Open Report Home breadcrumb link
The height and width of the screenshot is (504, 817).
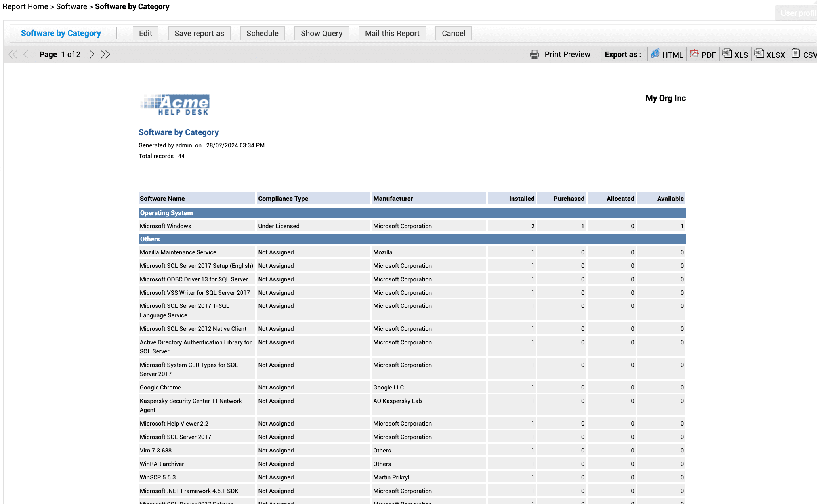pos(25,6)
